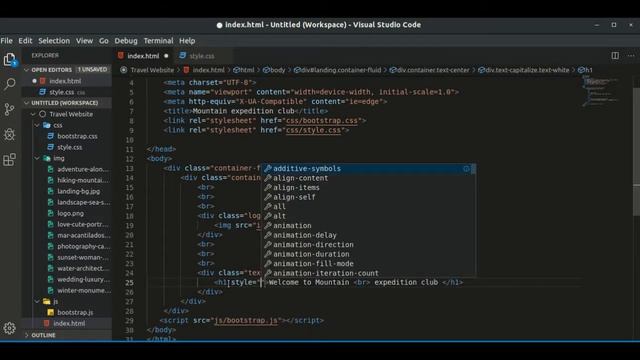Open the Go menu
640x360 pixels.
tap(104, 41)
